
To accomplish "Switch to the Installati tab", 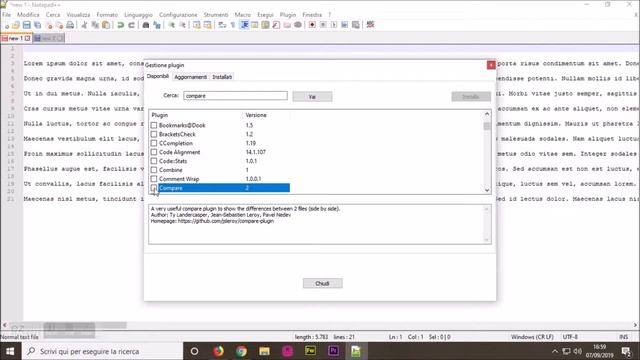I will (x=222, y=77).
